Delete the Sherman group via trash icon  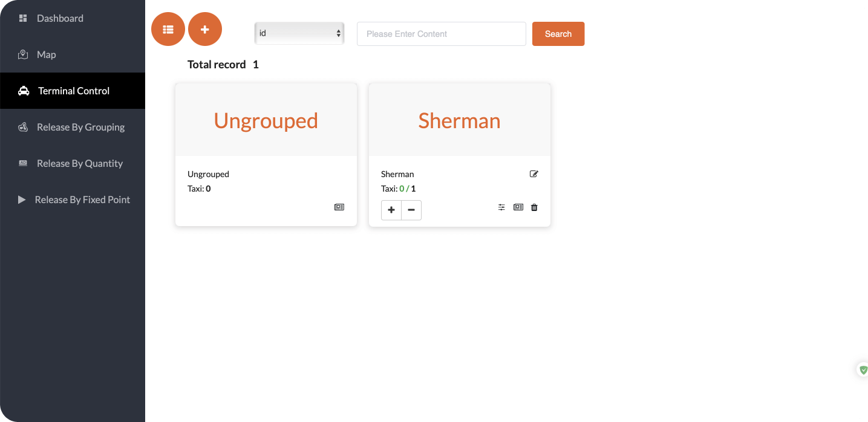point(534,207)
